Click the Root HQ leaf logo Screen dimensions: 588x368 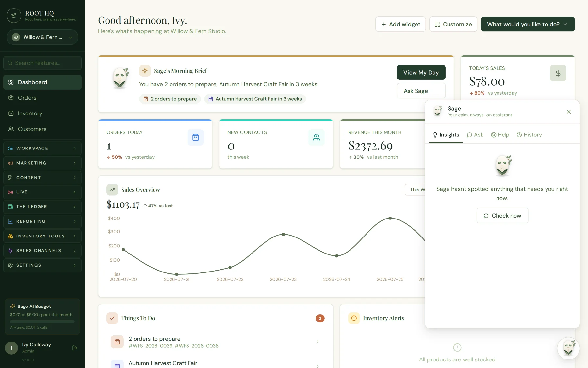[x=14, y=16]
